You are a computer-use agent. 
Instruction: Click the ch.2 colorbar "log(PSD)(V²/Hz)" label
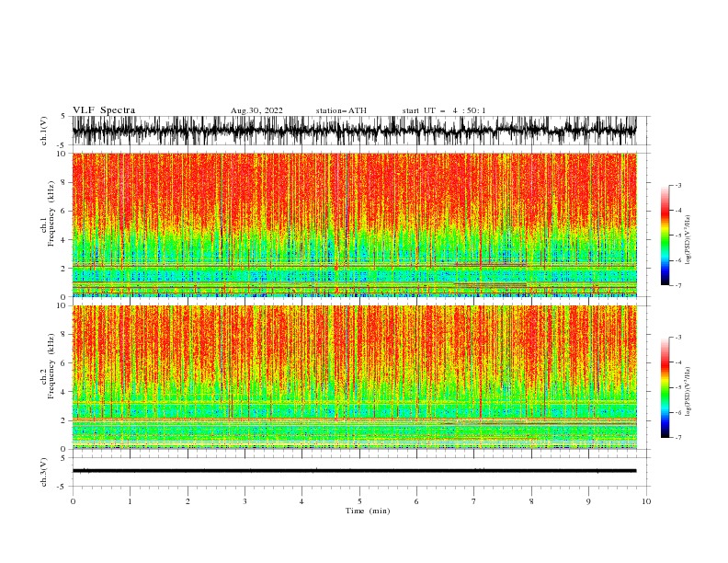(x=688, y=392)
